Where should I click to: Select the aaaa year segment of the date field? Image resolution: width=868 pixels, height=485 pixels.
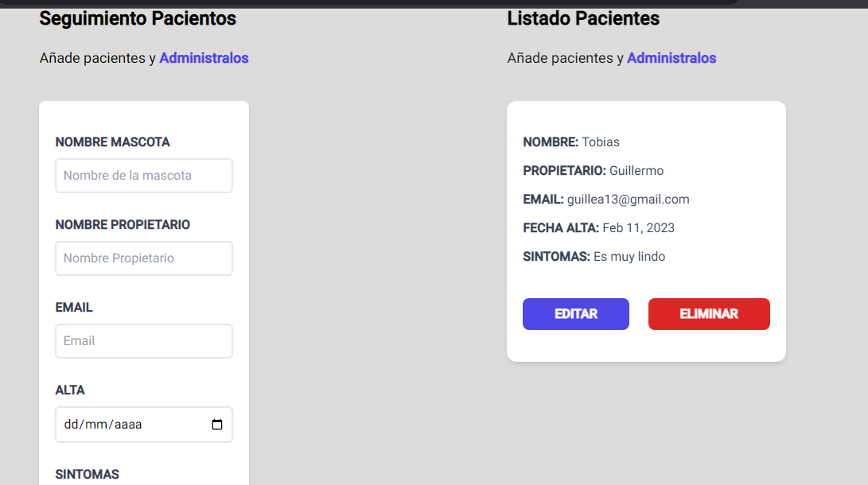128,424
